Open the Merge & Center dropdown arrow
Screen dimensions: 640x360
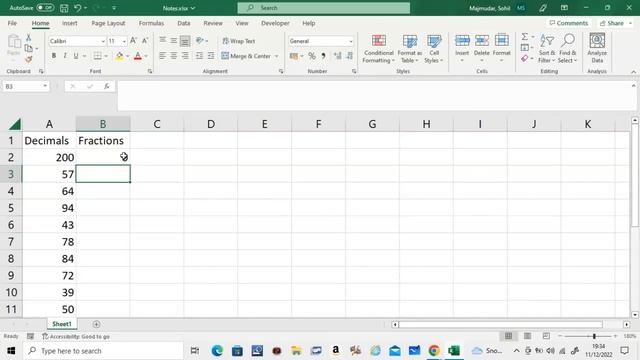(277, 56)
